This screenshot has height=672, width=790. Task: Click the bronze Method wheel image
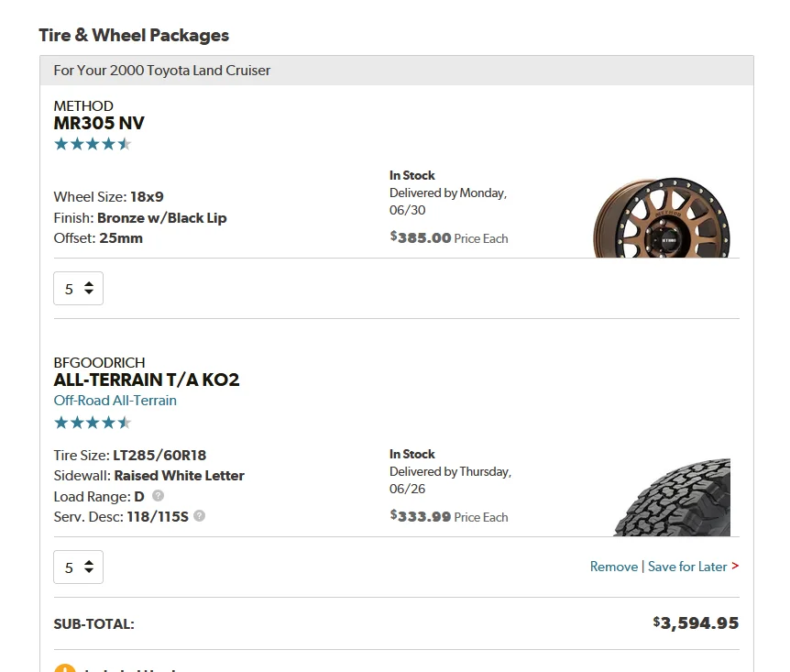(x=662, y=216)
